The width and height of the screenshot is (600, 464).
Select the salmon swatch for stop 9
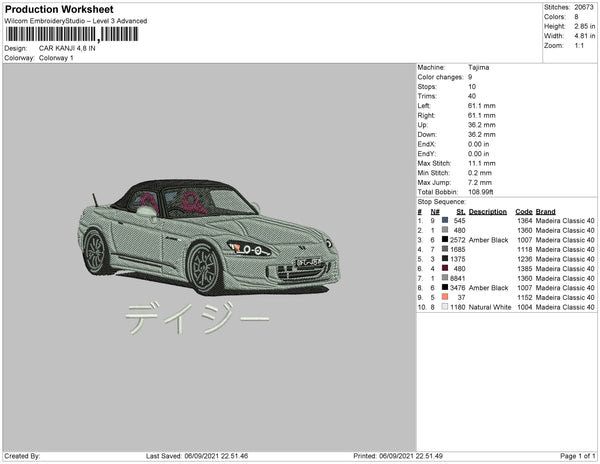pyautogui.click(x=444, y=296)
